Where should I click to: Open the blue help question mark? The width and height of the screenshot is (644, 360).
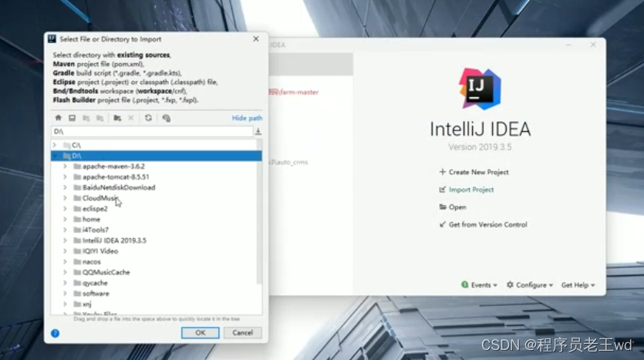(55, 333)
